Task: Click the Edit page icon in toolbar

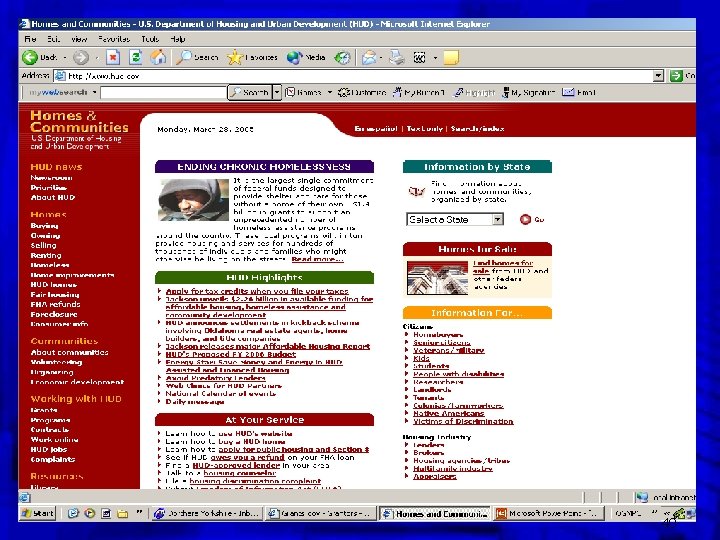Action: pos(419,57)
